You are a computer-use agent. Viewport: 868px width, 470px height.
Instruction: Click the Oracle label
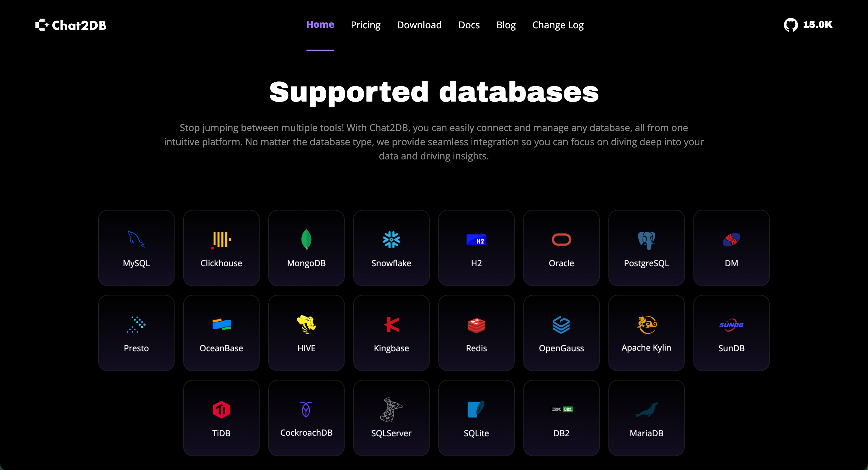pyautogui.click(x=561, y=263)
